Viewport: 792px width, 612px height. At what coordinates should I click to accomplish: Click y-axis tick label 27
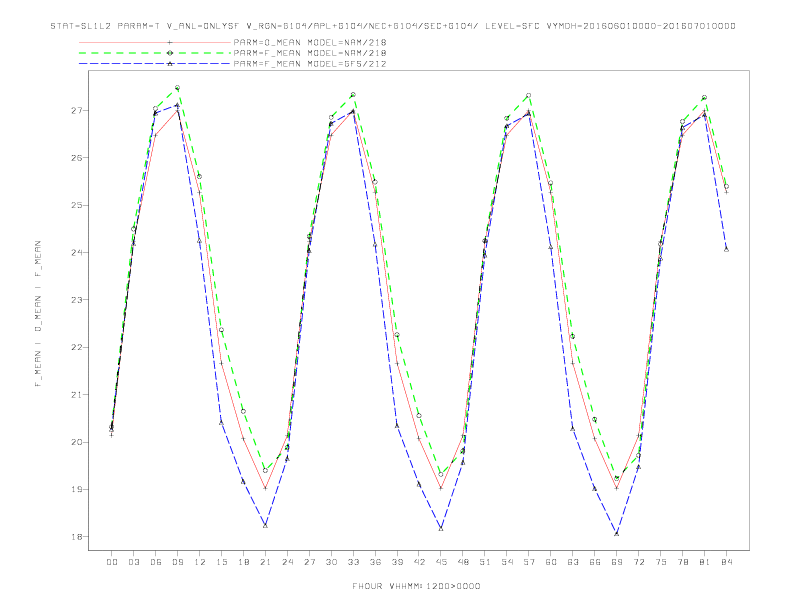(77, 111)
